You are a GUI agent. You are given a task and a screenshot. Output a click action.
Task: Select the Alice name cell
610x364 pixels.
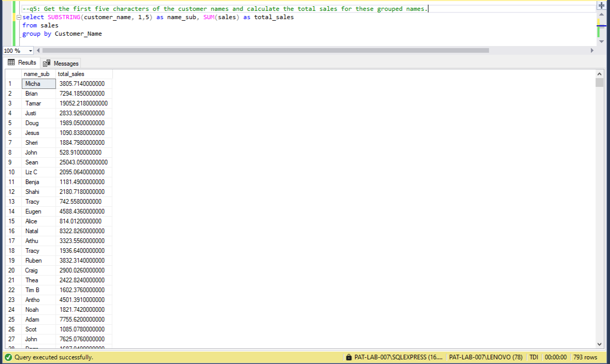point(38,221)
